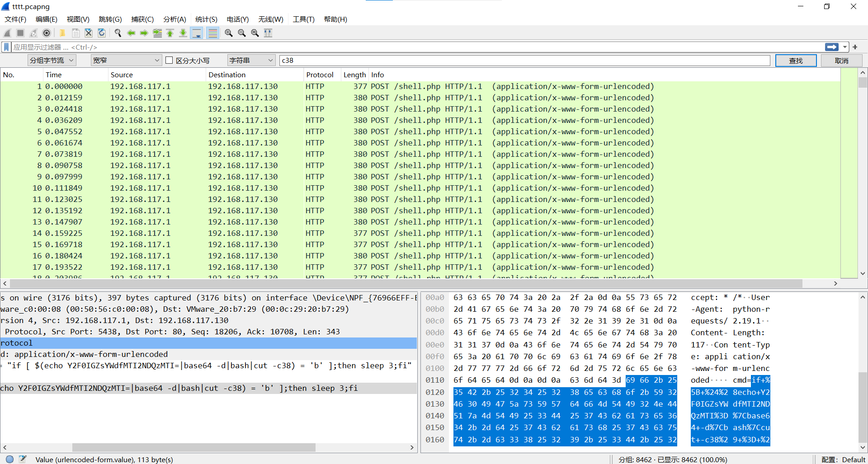
Task: Open capture options gear icon
Action: (x=47, y=33)
